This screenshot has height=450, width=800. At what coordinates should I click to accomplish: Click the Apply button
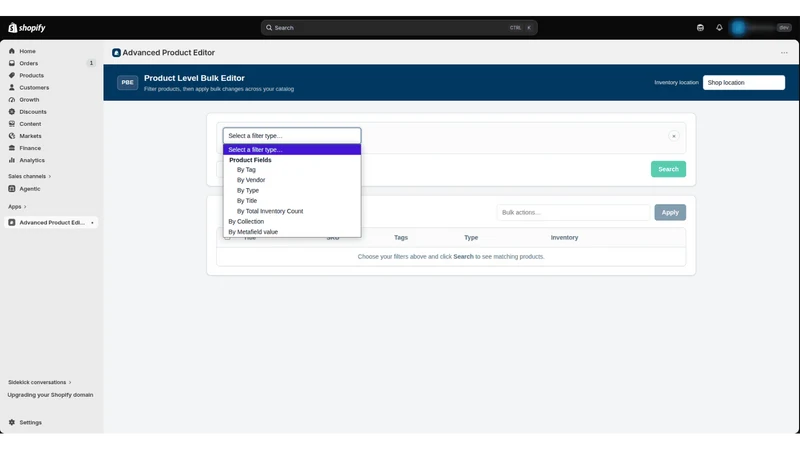670,212
